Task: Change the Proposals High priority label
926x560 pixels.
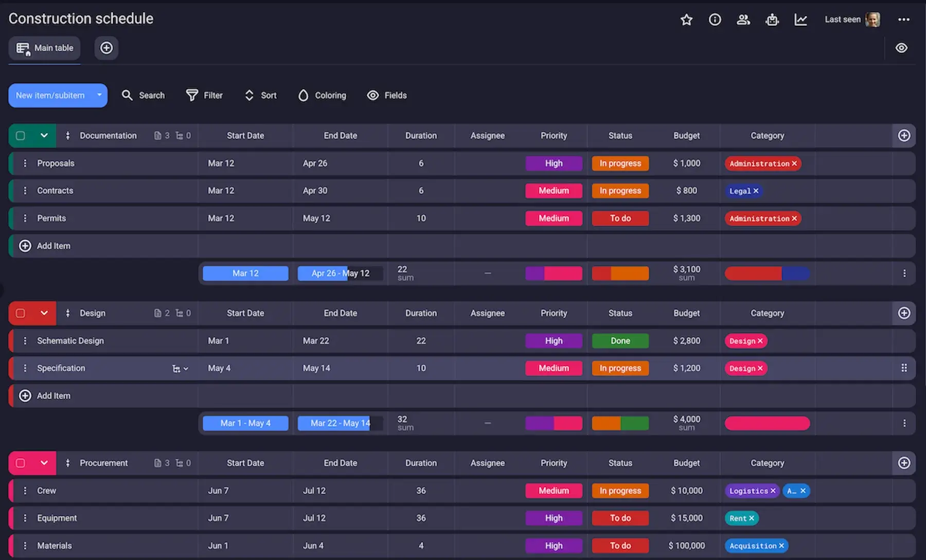Action: pos(554,163)
